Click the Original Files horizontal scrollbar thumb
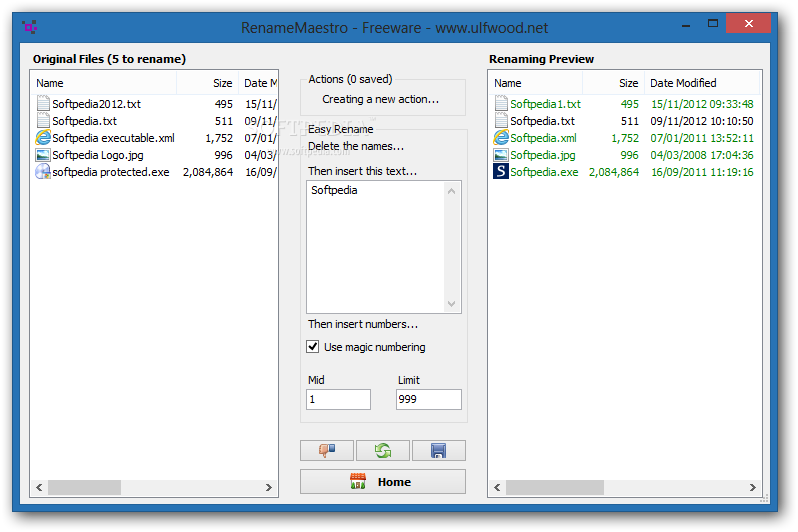 click(84, 487)
